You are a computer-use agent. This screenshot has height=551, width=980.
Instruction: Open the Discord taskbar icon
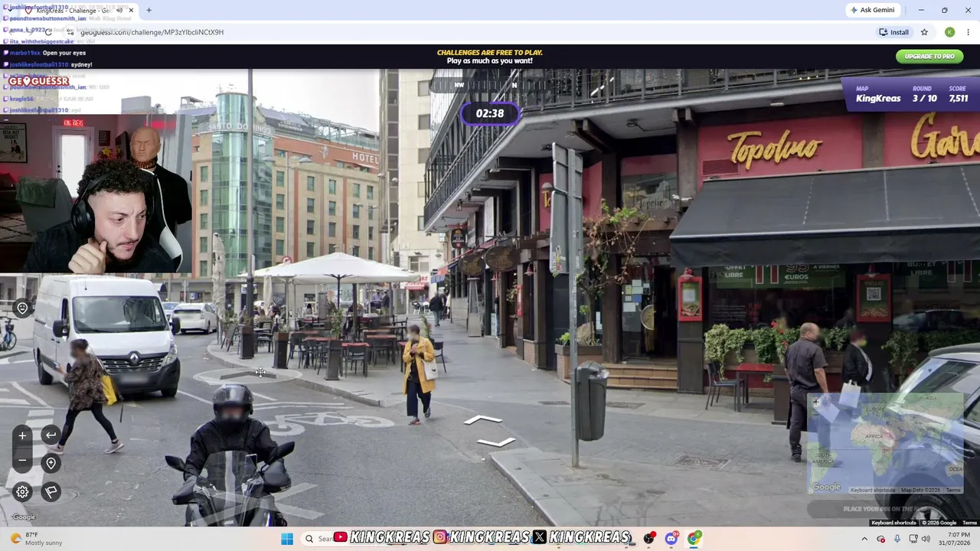point(671,539)
